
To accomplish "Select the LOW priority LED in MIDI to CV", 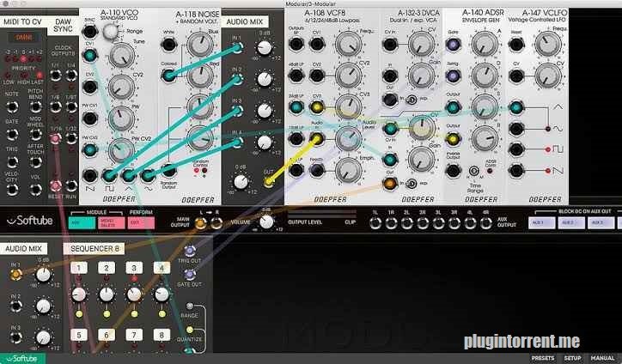I will tap(8, 75).
